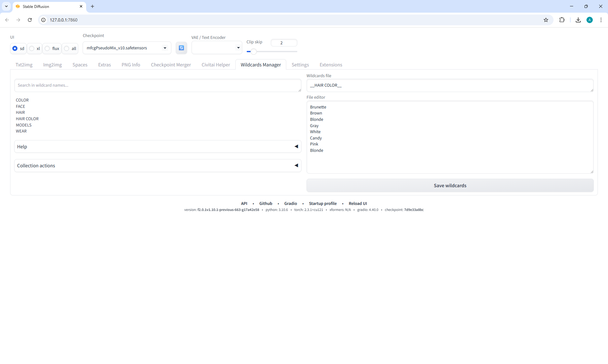Switch to the Txt2img tab
The image size is (608, 364).
pyautogui.click(x=24, y=65)
